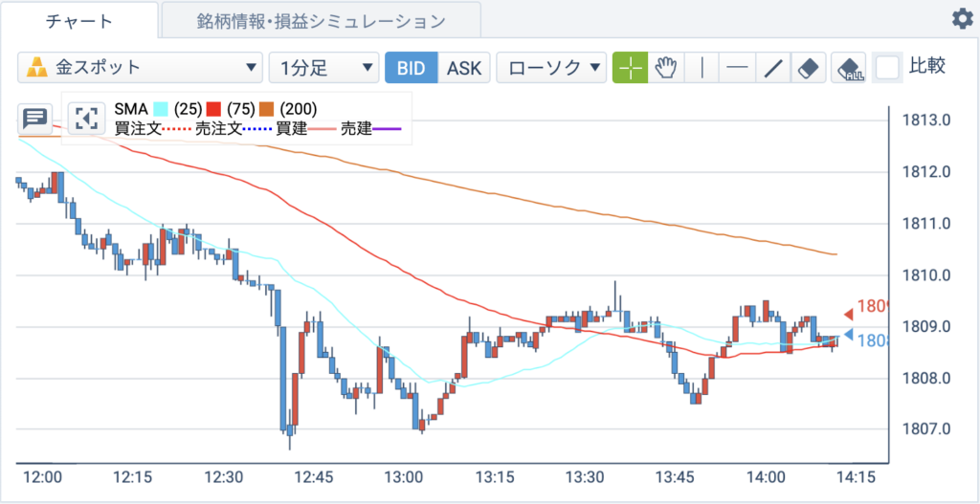Click the erase ALL drawings icon
This screenshot has height=504, width=980.
849,68
